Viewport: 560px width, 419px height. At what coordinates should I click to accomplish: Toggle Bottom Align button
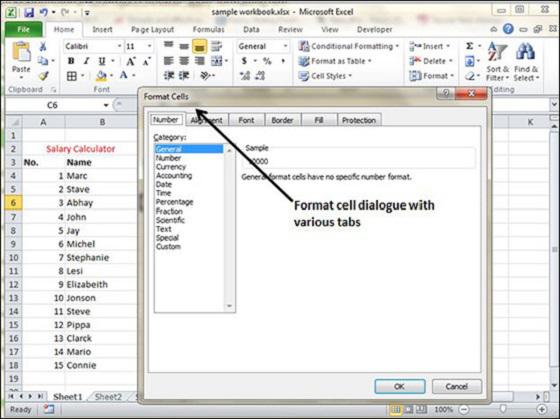(199, 46)
